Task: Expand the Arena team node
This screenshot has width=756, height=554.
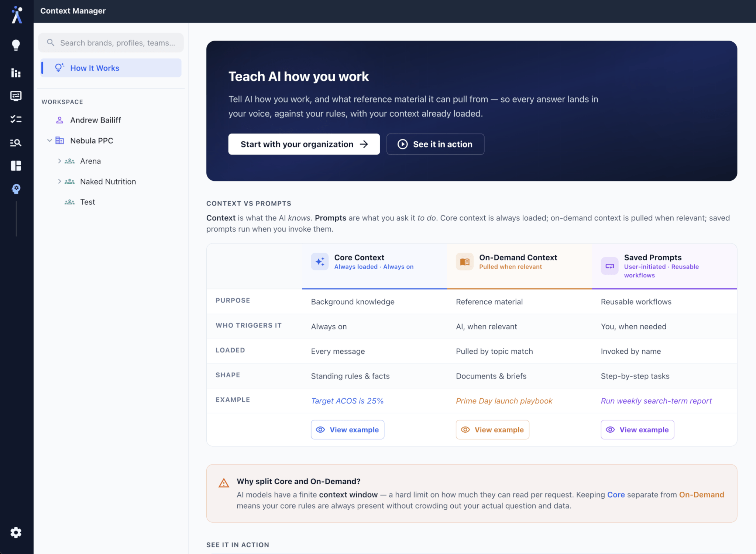Action: click(x=59, y=161)
